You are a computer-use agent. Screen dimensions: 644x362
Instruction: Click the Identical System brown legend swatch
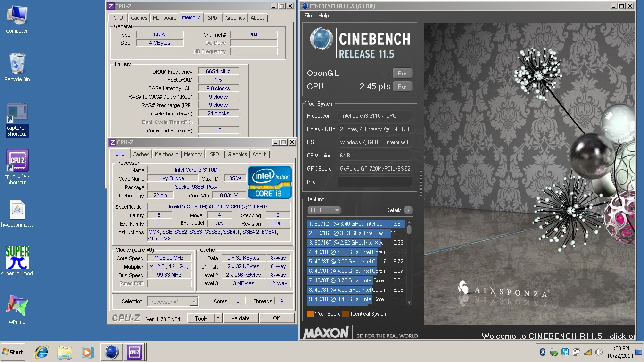coord(346,314)
